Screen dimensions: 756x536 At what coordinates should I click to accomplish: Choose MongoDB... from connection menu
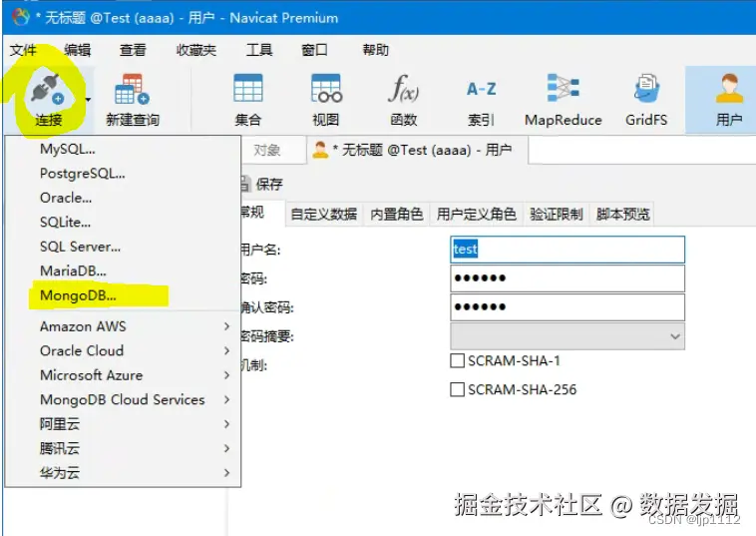[123, 295]
